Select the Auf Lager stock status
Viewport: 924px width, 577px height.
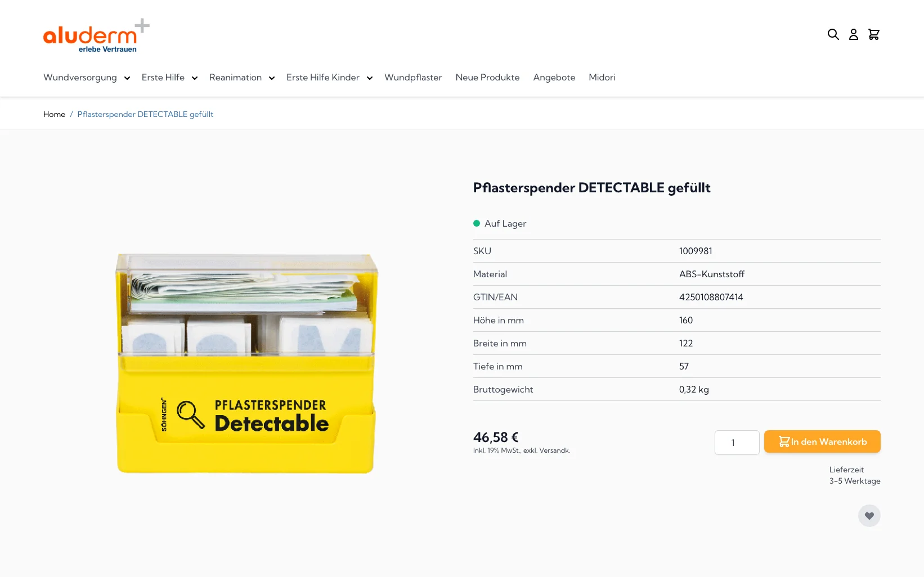[x=500, y=223]
